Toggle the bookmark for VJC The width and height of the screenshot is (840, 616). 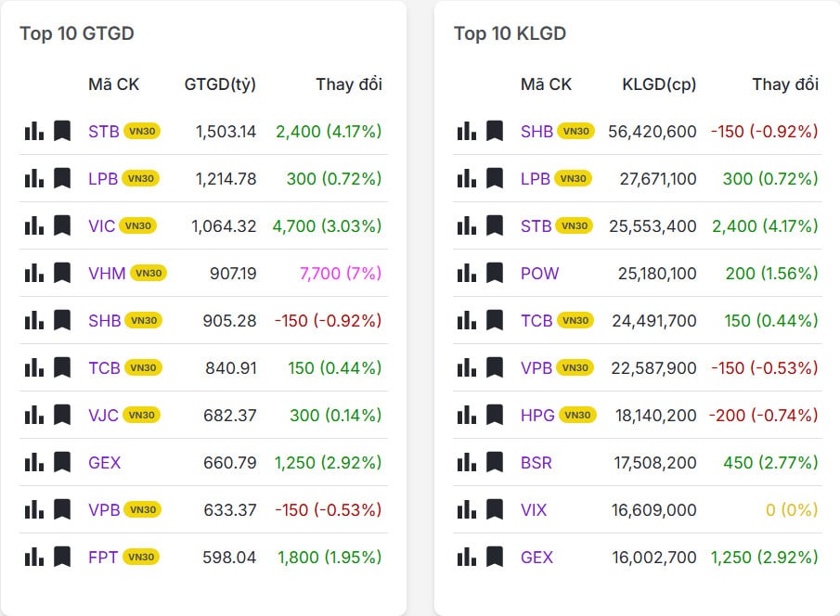61,416
